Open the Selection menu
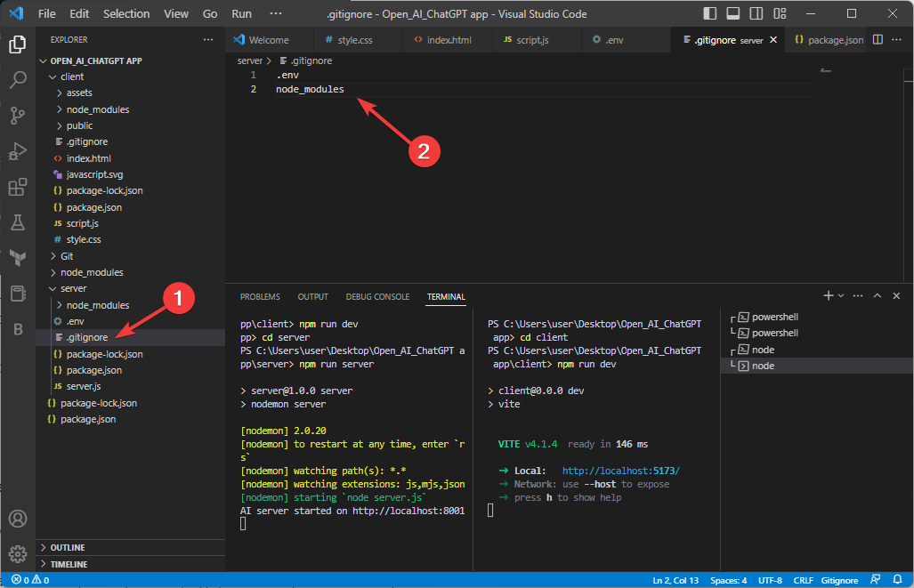Viewport: 914px width, 588px height. click(x=126, y=13)
